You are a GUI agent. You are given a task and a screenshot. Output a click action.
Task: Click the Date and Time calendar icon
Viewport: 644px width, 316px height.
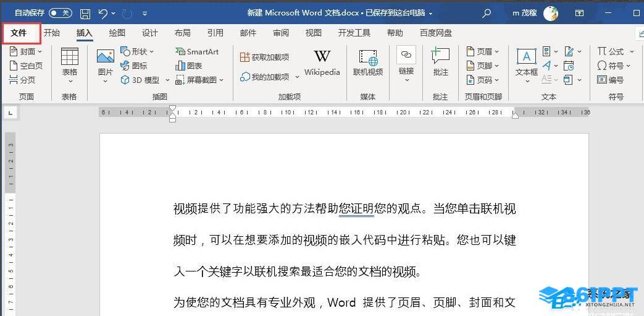[569, 66]
